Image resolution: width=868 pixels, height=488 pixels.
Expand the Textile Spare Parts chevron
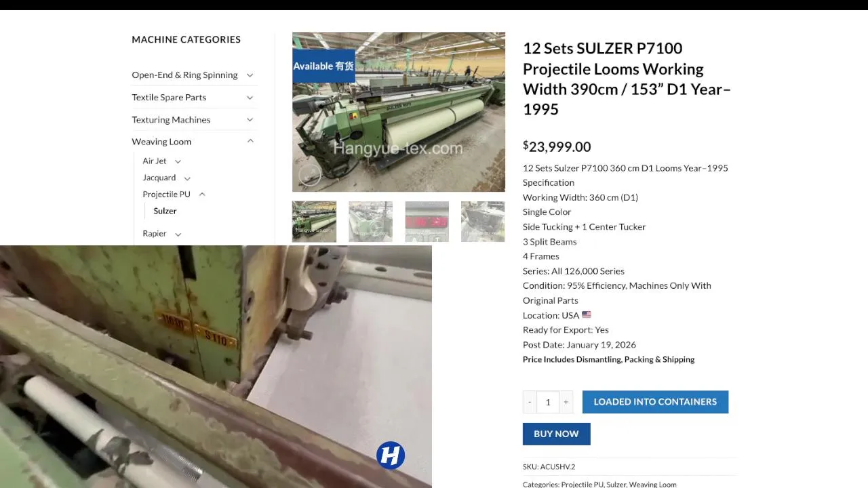pyautogui.click(x=250, y=98)
